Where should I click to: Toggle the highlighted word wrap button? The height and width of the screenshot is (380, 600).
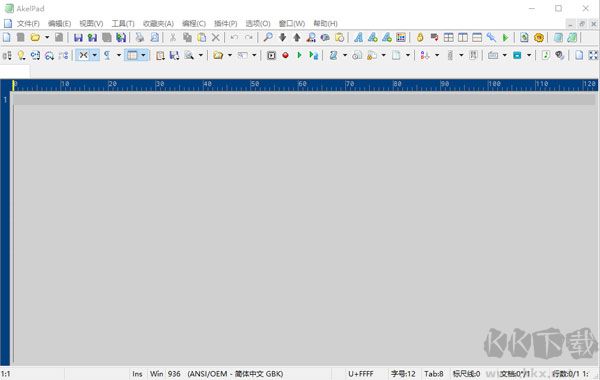click(83, 55)
